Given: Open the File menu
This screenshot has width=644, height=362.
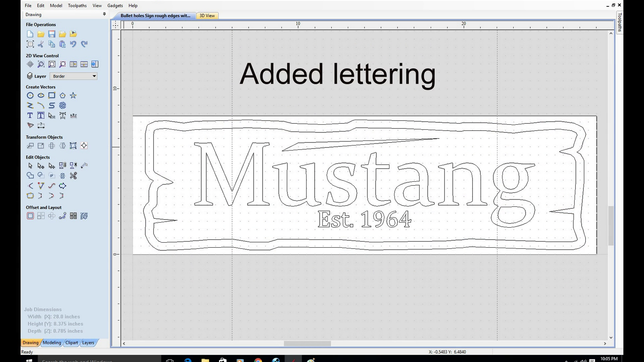Looking at the screenshot, I should [x=28, y=5].
